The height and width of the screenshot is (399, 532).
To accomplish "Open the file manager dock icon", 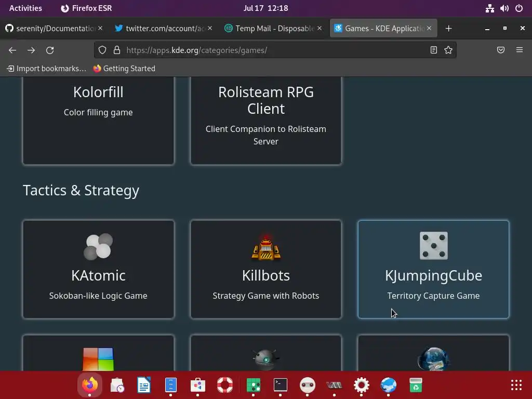I will click(170, 385).
